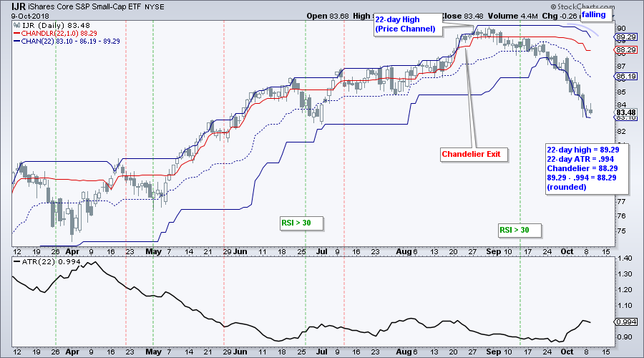Image resolution: width=644 pixels, height=358 pixels.
Task: Click the 76 price axis label
Action: 621,216
